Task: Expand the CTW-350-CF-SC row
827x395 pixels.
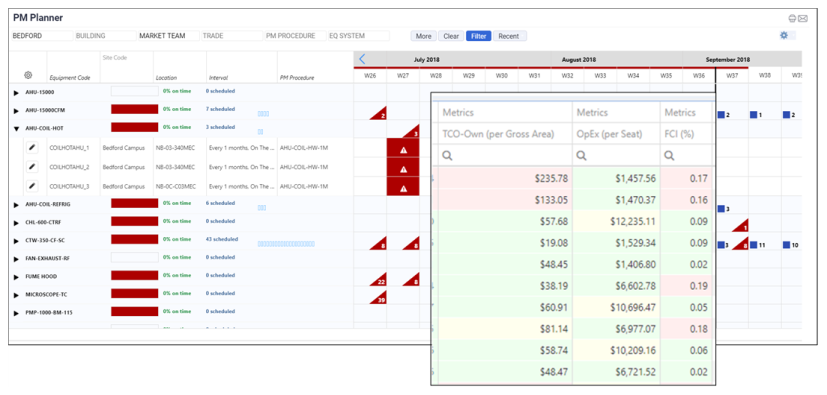Action: pos(16,240)
